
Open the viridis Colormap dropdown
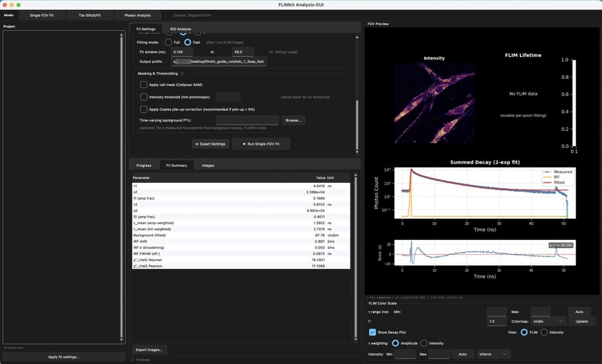549,321
